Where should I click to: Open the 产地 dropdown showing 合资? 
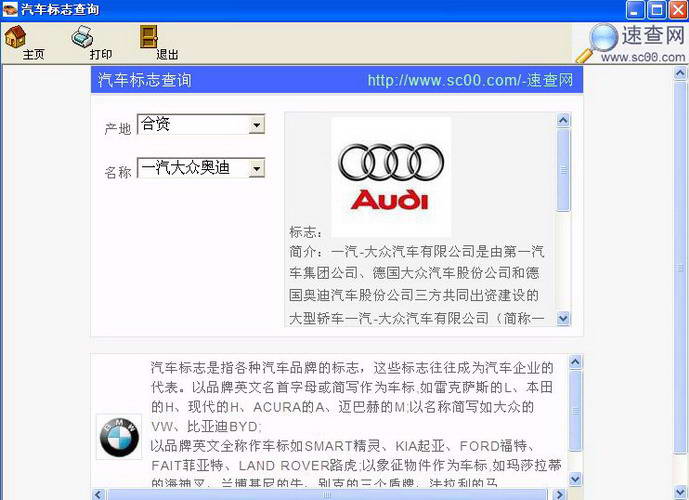point(257,125)
